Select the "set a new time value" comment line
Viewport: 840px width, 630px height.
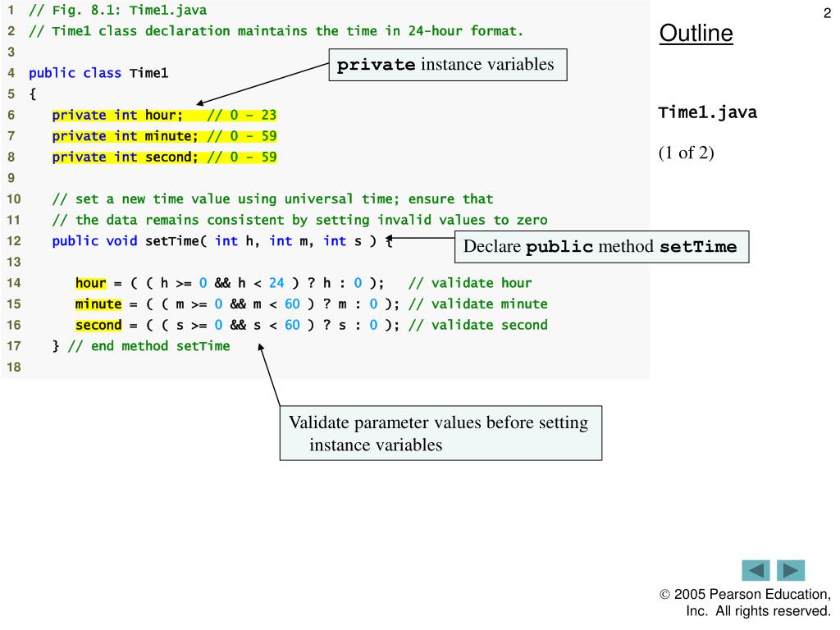tap(272, 199)
